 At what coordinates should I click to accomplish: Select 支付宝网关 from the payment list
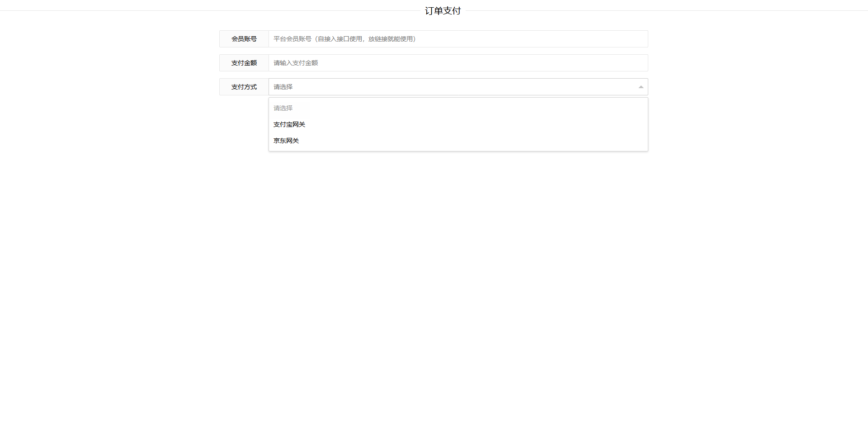289,124
